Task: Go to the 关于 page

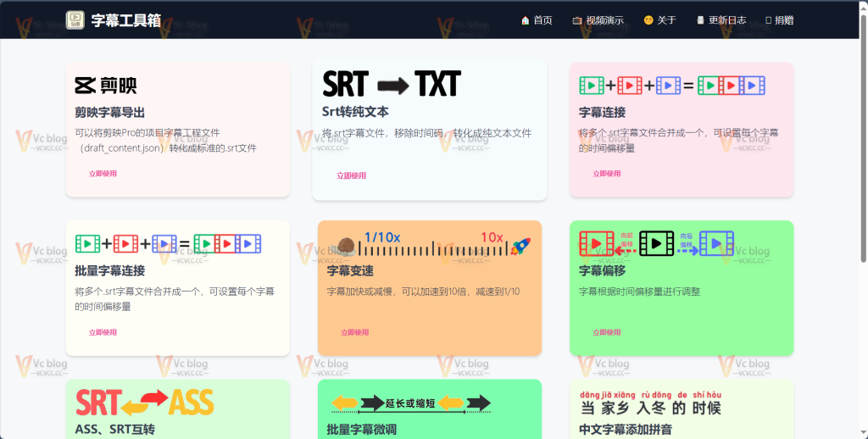Action: pyautogui.click(x=659, y=20)
